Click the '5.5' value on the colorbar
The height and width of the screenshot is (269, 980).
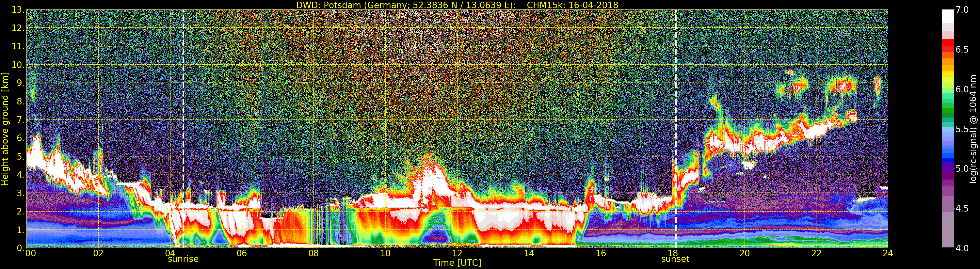point(962,129)
